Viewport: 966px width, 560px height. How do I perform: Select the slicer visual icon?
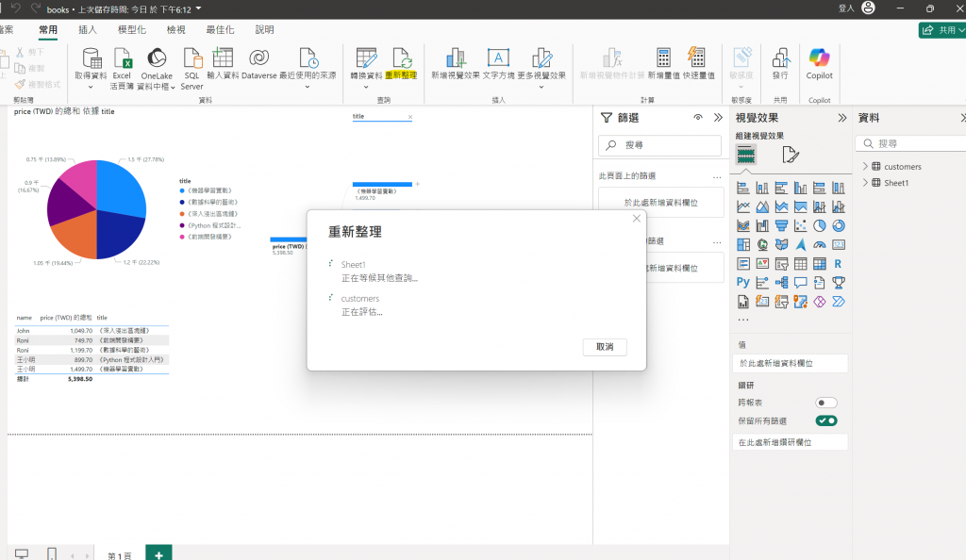781,264
